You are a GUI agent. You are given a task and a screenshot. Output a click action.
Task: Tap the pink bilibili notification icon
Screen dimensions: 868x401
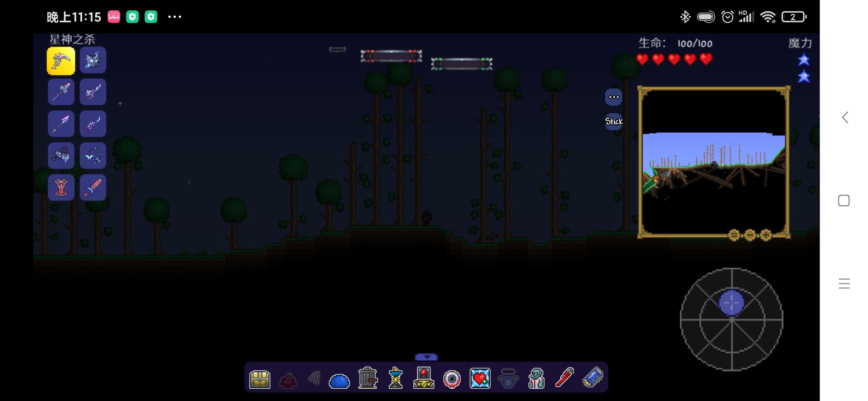tap(114, 17)
